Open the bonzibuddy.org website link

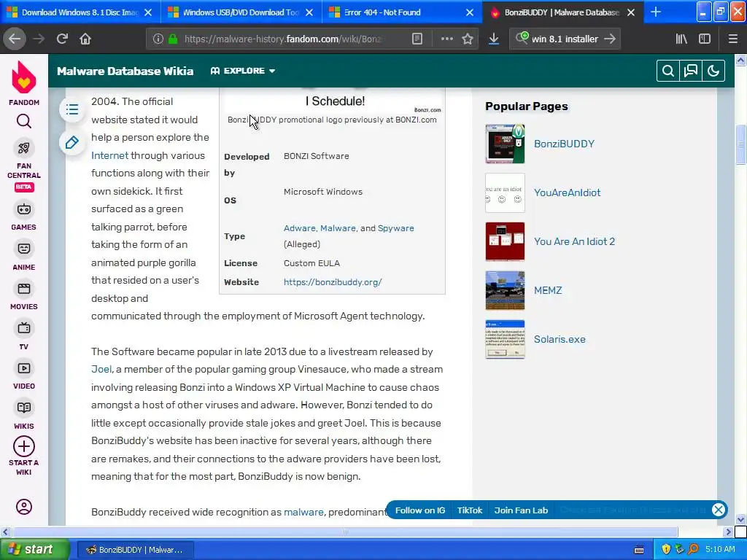pyautogui.click(x=333, y=282)
